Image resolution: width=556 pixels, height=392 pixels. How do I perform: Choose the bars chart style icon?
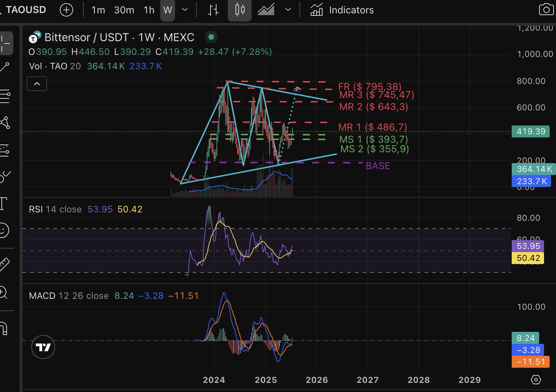coord(214,10)
